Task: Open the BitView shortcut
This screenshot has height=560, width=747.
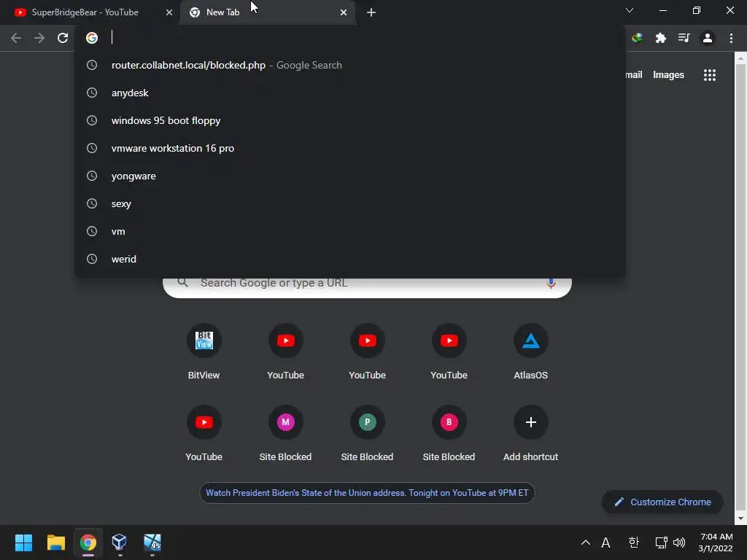Action: [204, 352]
